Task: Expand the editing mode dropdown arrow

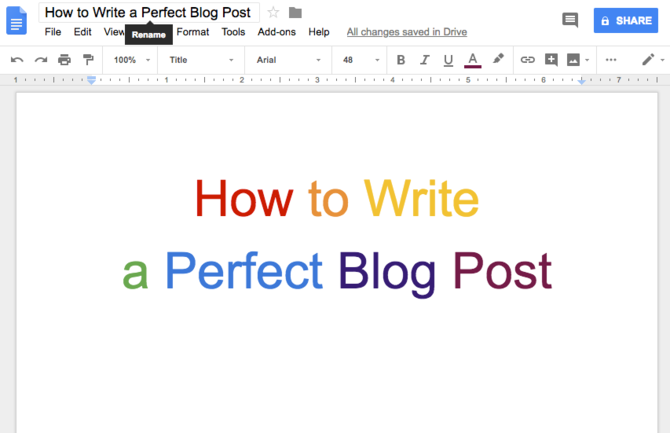Action: (x=662, y=60)
